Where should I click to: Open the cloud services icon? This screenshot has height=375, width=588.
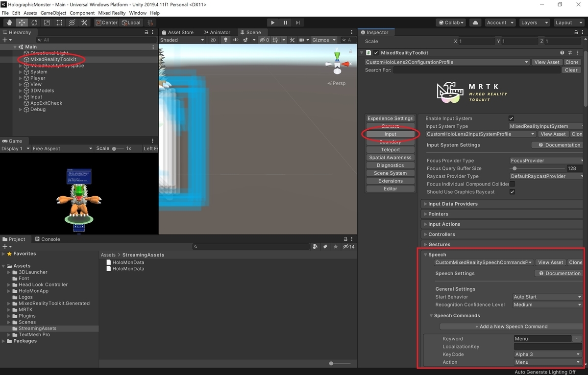coord(475,23)
